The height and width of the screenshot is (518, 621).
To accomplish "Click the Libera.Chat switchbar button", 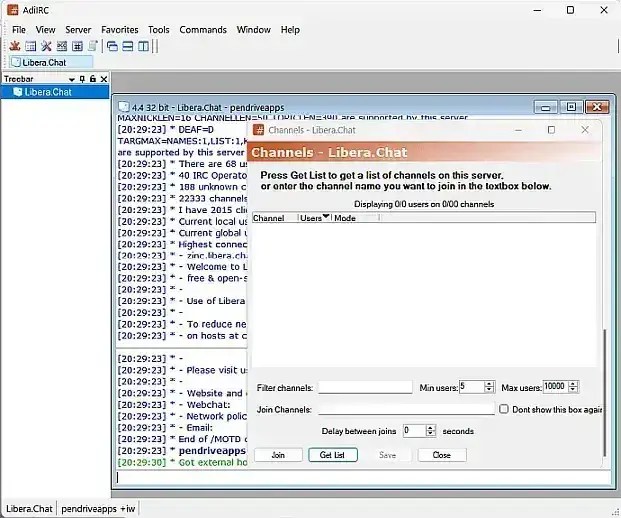I will (51, 62).
